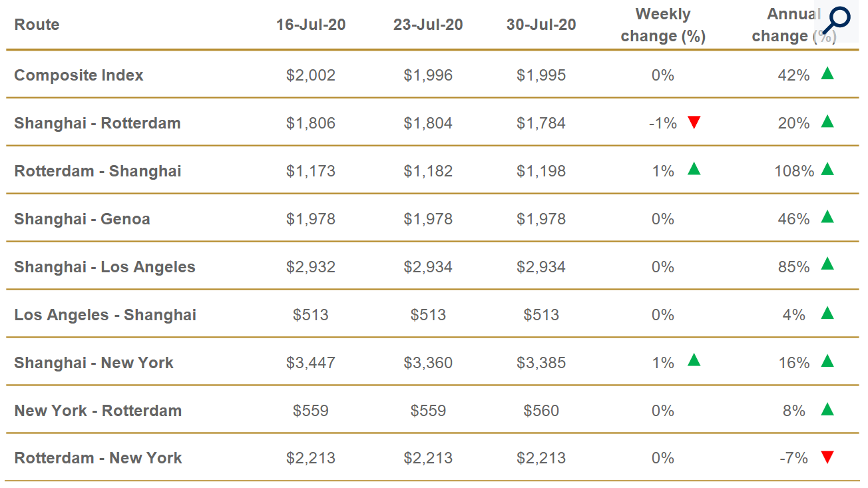Image resolution: width=868 pixels, height=488 pixels.
Task: Click the Composite Index row label
Action: tap(79, 75)
